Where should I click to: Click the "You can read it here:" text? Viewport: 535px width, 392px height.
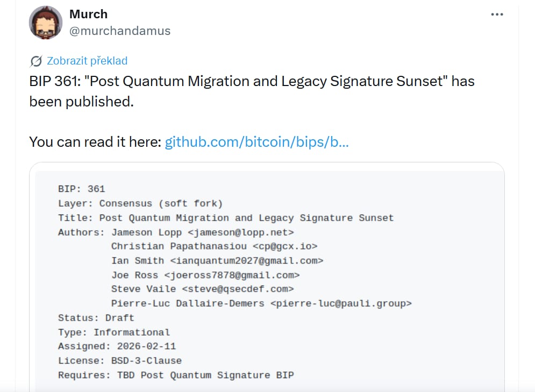(95, 142)
